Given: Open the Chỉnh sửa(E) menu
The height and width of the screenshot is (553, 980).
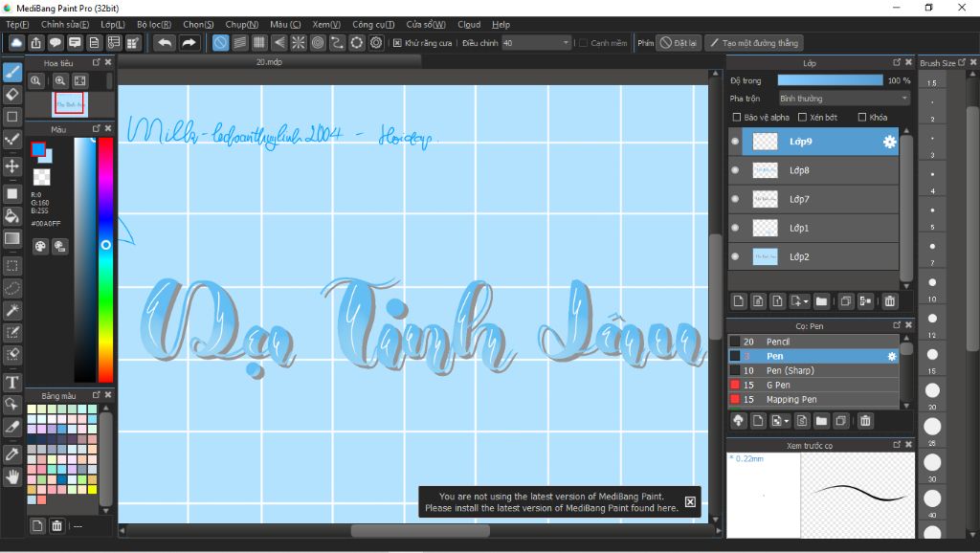Looking at the screenshot, I should (x=65, y=24).
